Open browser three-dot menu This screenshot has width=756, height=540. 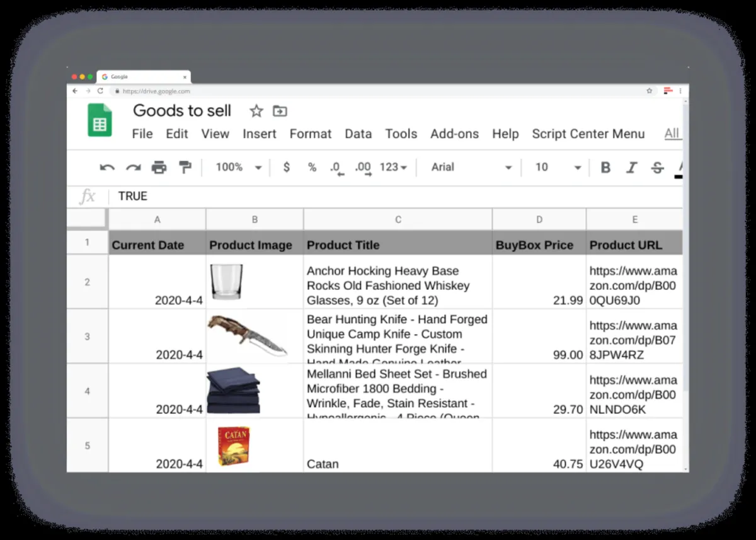[680, 91]
